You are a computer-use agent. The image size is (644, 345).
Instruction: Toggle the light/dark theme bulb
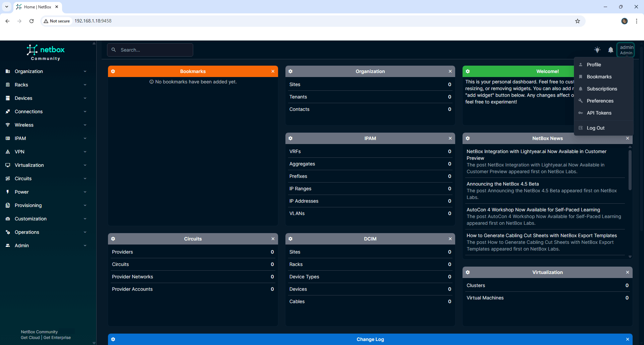click(x=597, y=50)
